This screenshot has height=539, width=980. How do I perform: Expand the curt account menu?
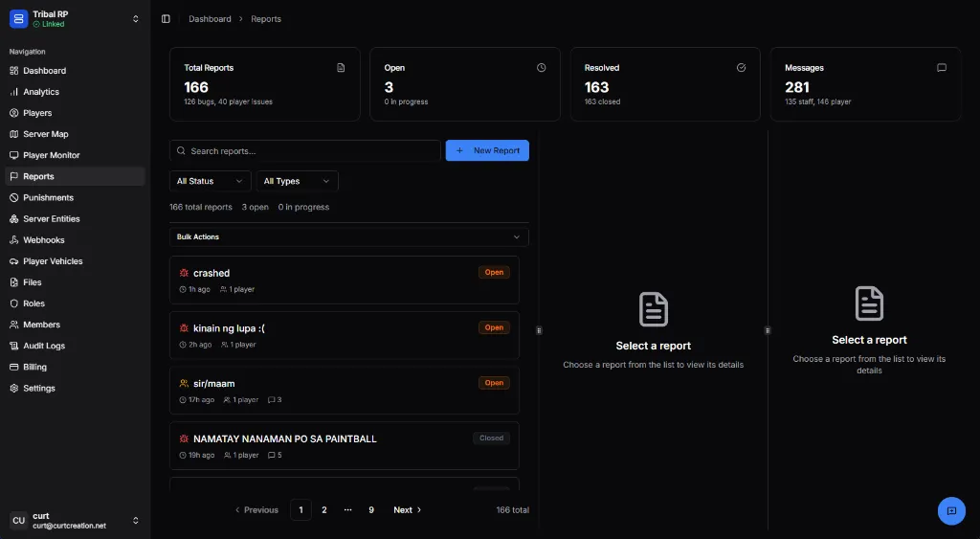click(x=136, y=520)
